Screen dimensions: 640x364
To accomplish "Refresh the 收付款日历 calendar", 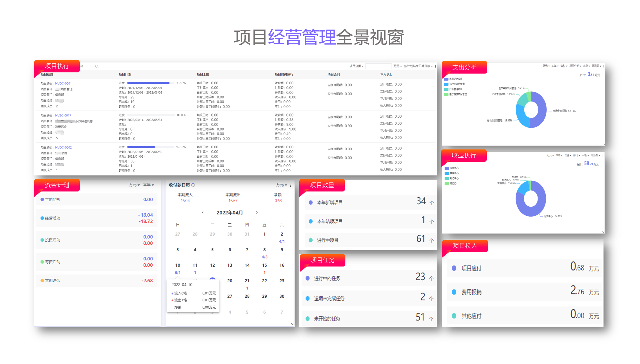I will tap(193, 185).
